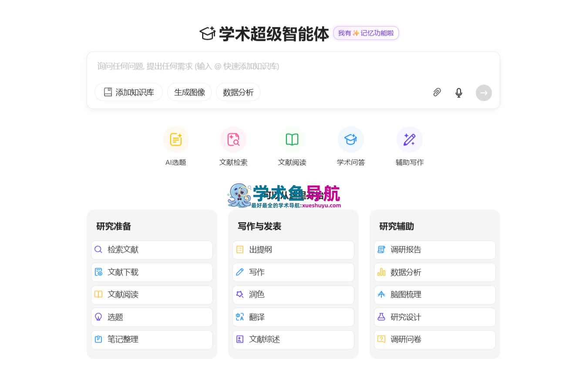569x392 pixels.
Task: Choose 调研问卷 in 研究辅助 panel
Action: 434,340
